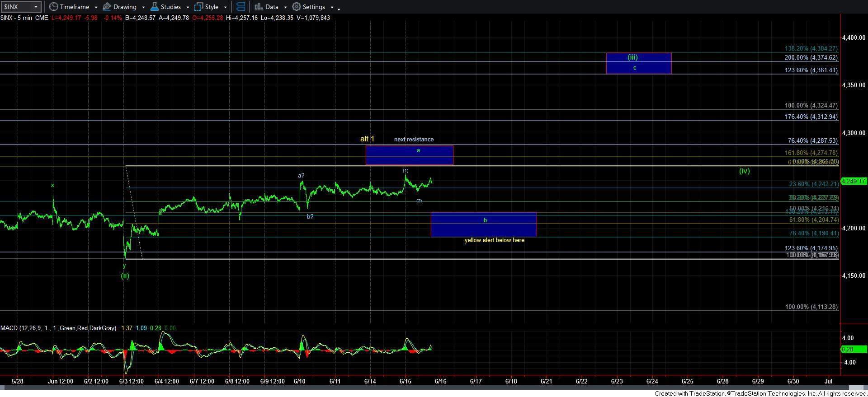Select the green (ii) wave label
Screen dimensions: 868x397
point(125,276)
